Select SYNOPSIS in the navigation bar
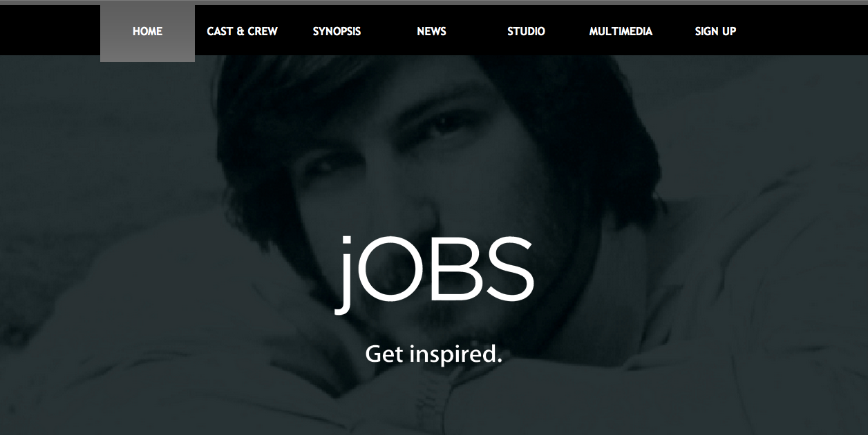Viewport: 868px width, 435px height. [337, 32]
